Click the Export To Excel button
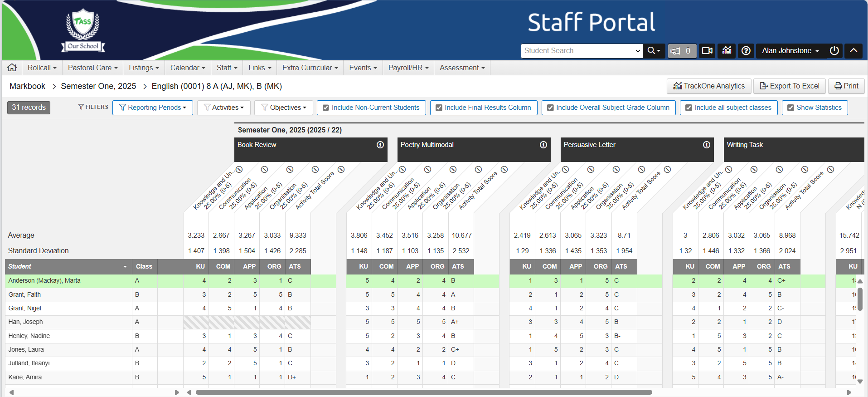The height and width of the screenshot is (397, 868). click(x=790, y=86)
